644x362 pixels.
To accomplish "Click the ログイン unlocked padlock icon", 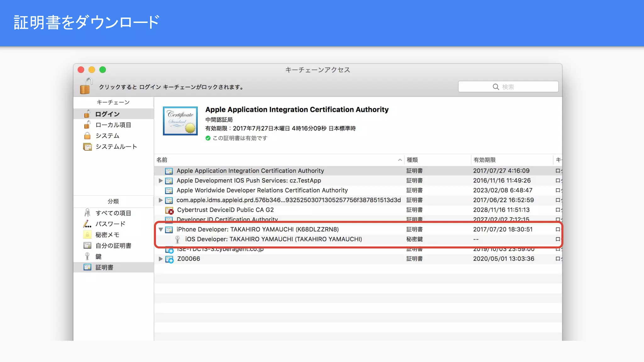I will (87, 114).
